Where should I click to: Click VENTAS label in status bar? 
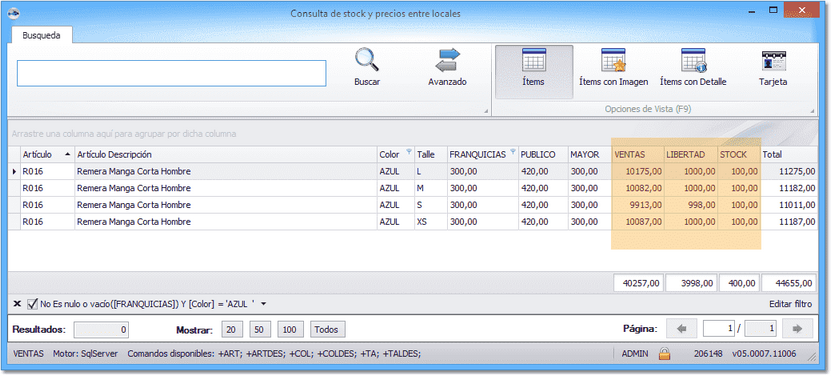pos(28,353)
